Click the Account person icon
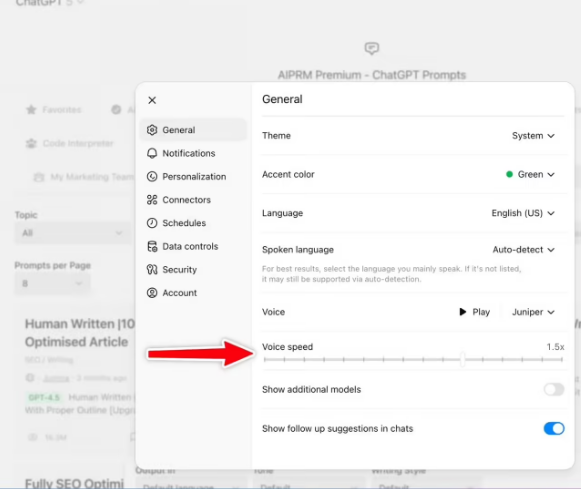Viewport: 581px width, 489px height. point(152,293)
